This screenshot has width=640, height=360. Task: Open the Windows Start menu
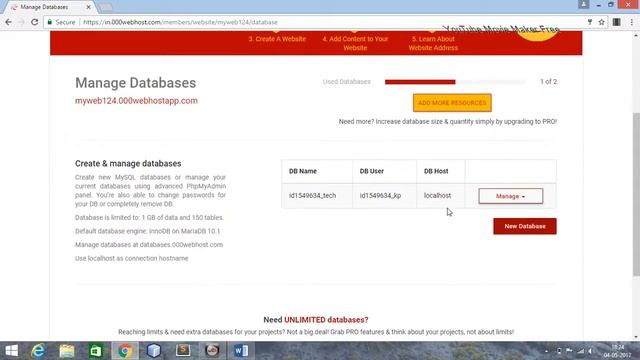point(11,351)
